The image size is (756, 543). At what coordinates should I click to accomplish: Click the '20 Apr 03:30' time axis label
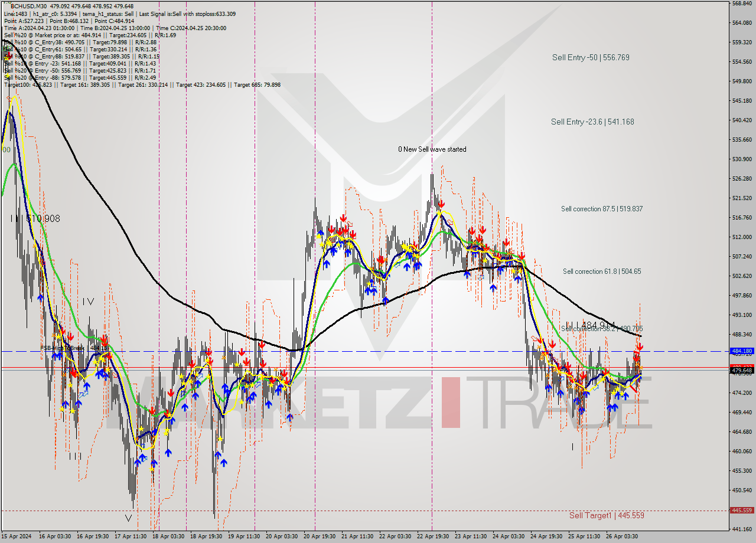pos(282,537)
